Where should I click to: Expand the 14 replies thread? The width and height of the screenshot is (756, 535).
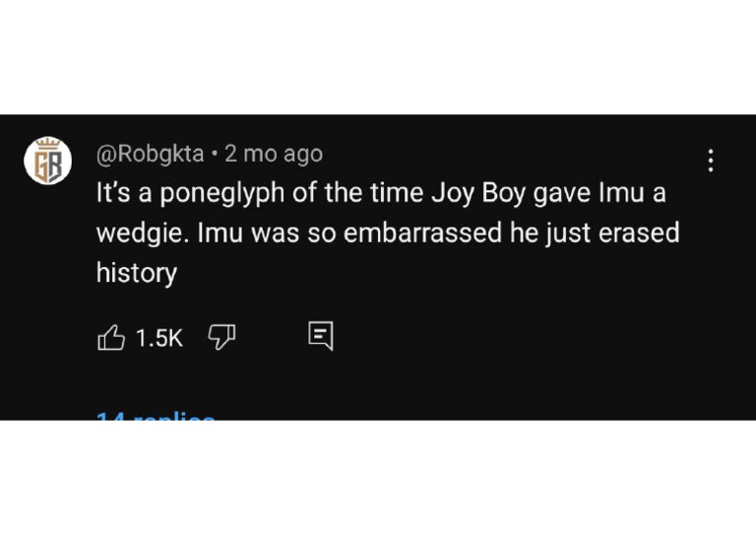156,416
